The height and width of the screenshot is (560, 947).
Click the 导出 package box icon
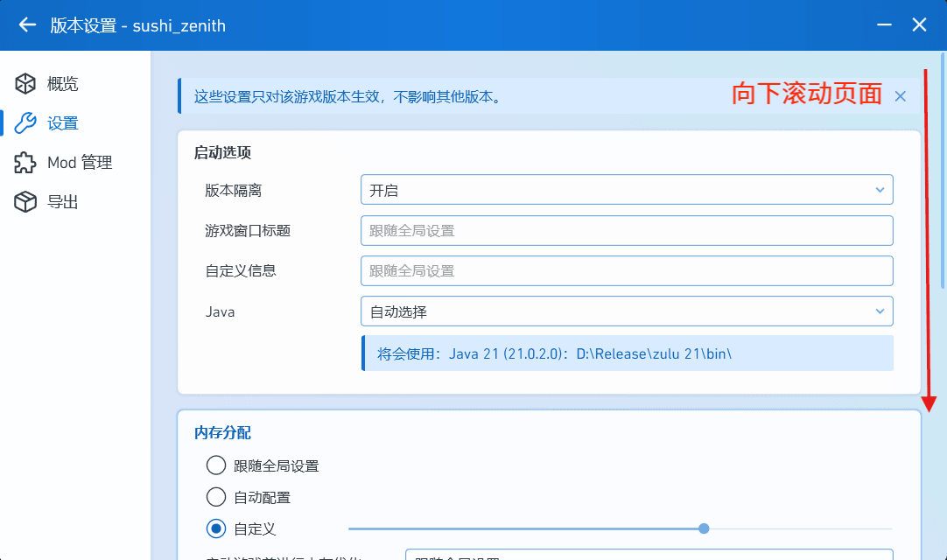click(x=25, y=201)
